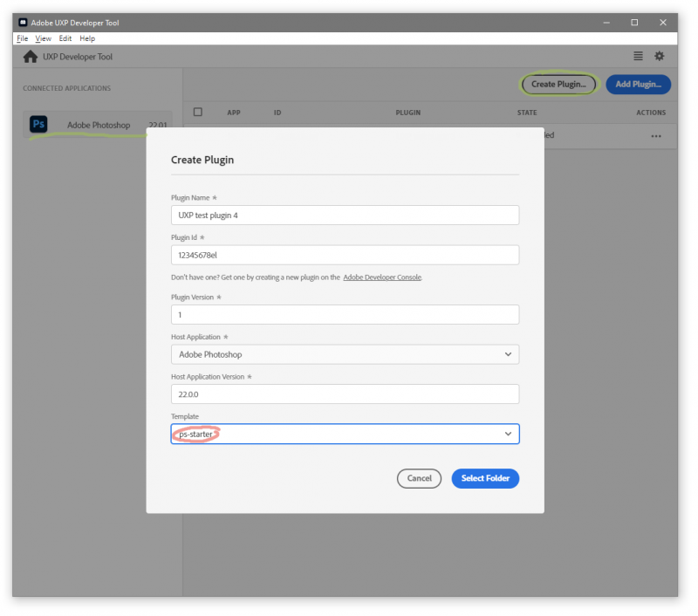Close the Adobe UXP Developer Tool window
This screenshot has height=616, width=698.
coord(663,23)
